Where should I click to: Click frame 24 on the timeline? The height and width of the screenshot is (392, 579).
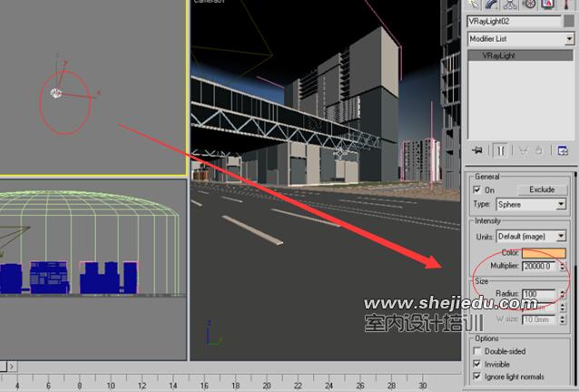click(329, 386)
